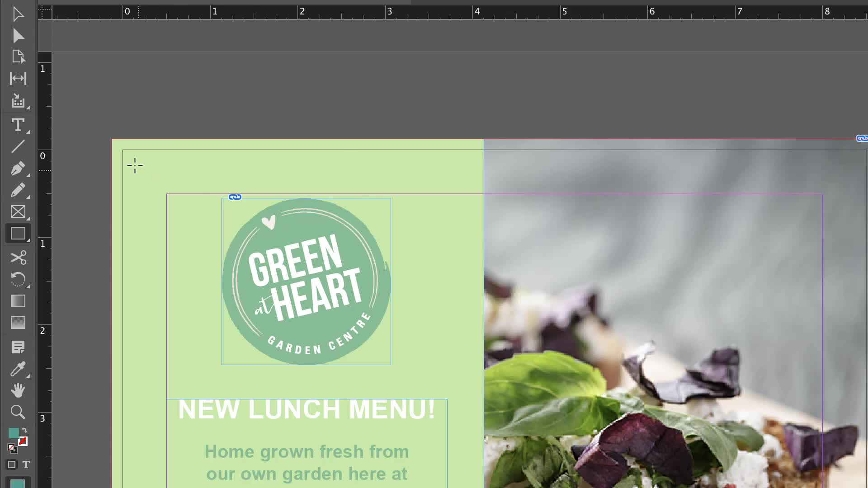Screen dimensions: 868x488
Task: Toggle Formatting Affects Container square
Action: point(12,465)
